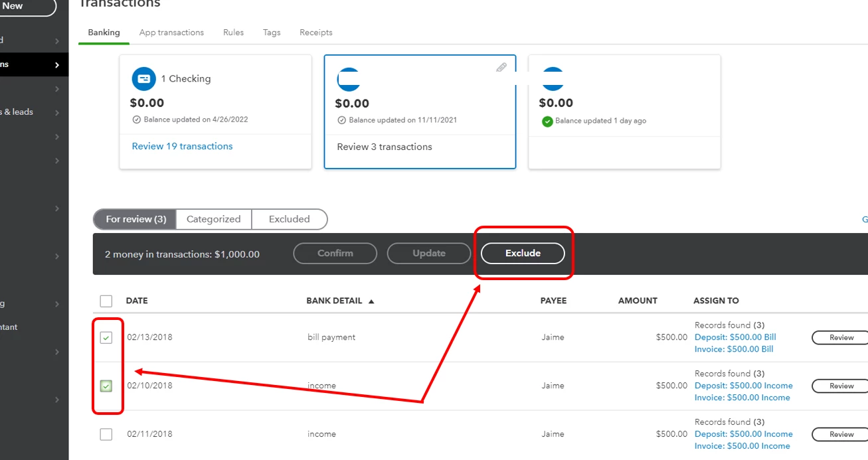
Task: Click the pencil edit icon on selected card
Action: [x=501, y=67]
